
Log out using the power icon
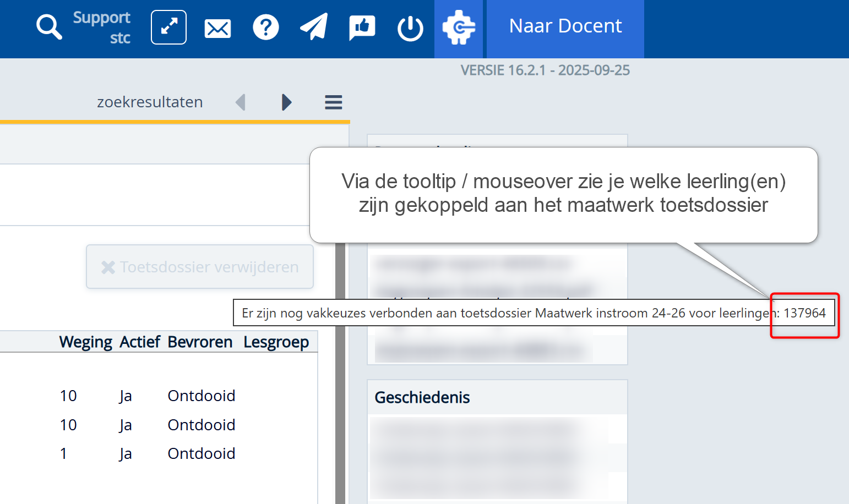point(410,28)
